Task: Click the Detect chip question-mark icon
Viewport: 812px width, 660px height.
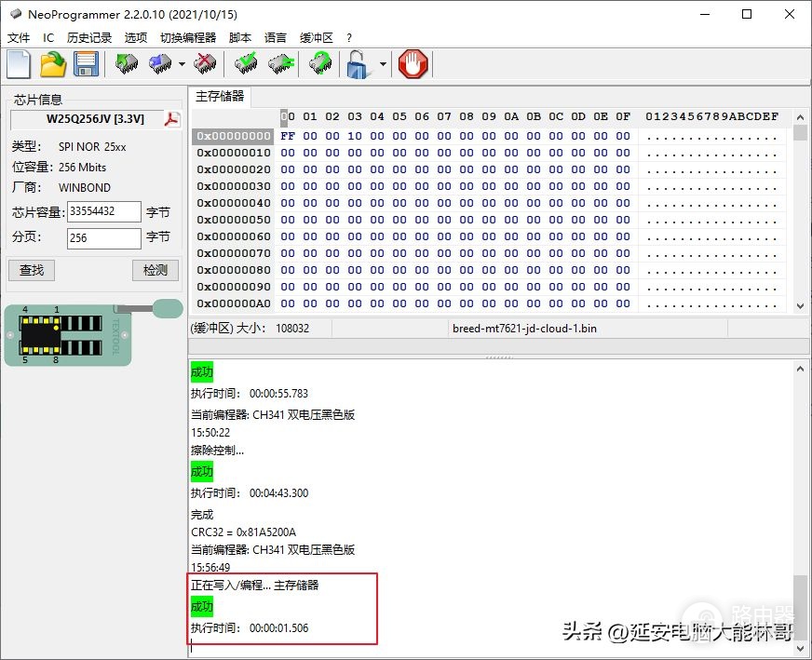Action: pyautogui.click(x=320, y=64)
